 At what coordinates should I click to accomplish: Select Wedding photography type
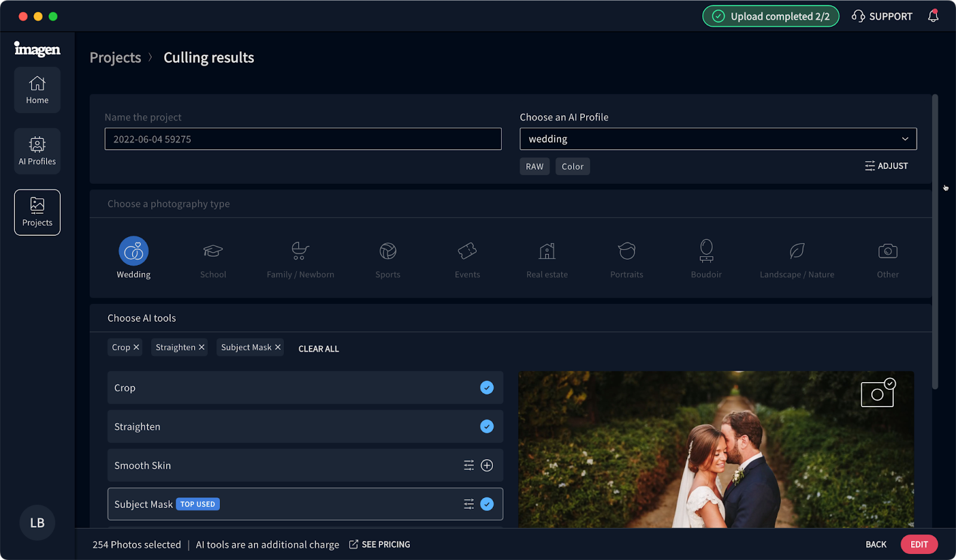coord(133,258)
